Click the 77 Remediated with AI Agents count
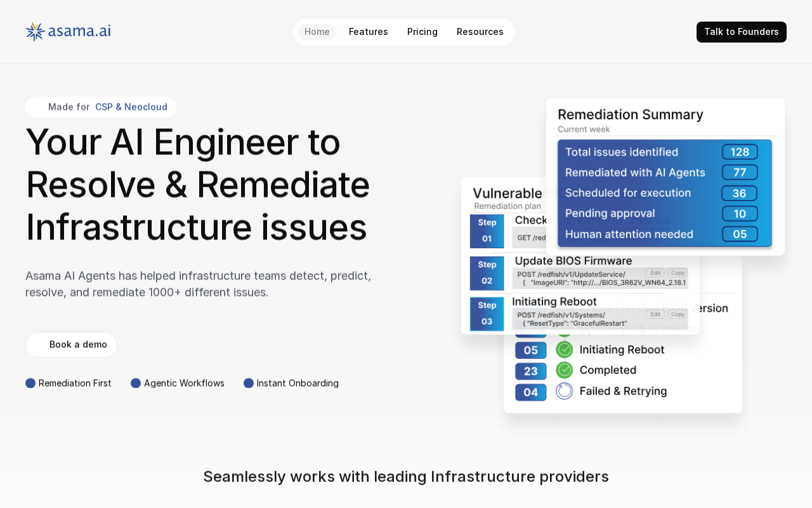Screen dimensions: 812x508 tap(740, 172)
